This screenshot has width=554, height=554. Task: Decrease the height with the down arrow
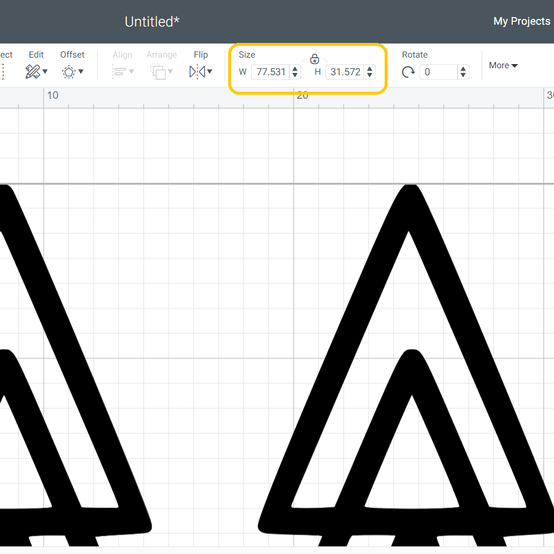click(370, 75)
